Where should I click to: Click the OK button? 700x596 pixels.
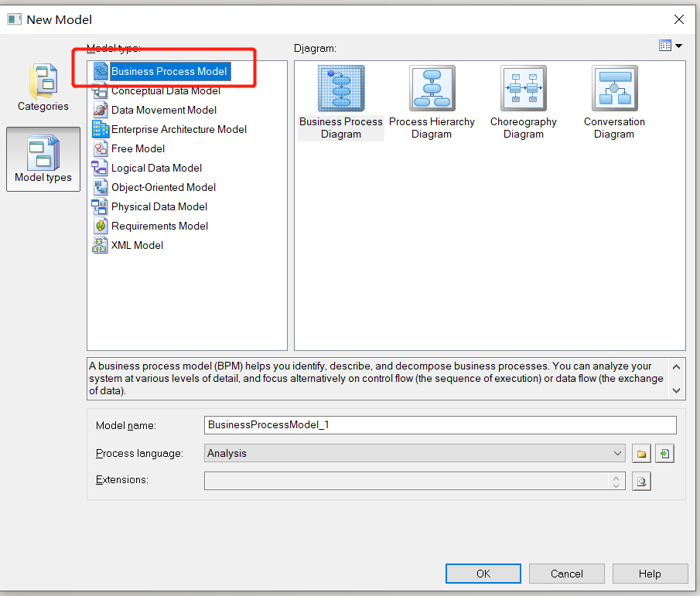tap(483, 574)
